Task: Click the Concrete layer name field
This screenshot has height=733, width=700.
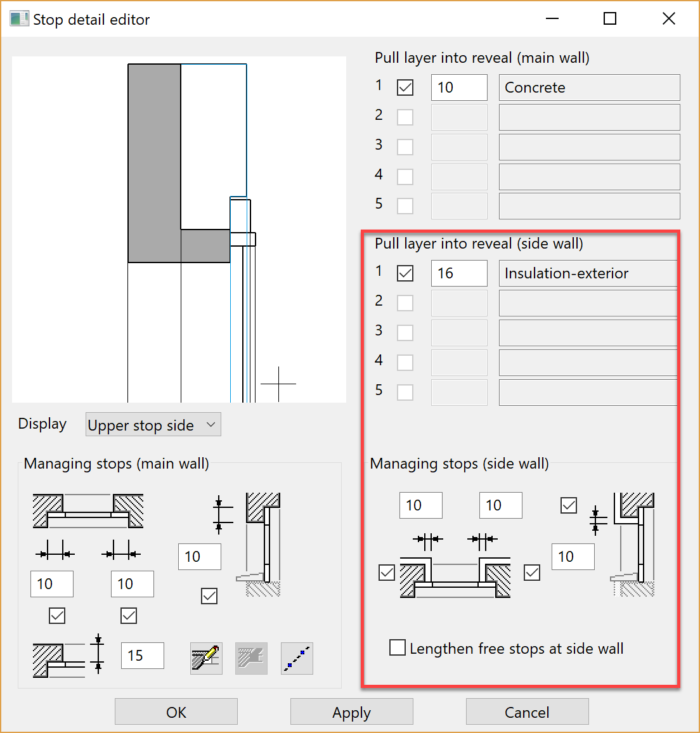Action: (590, 88)
